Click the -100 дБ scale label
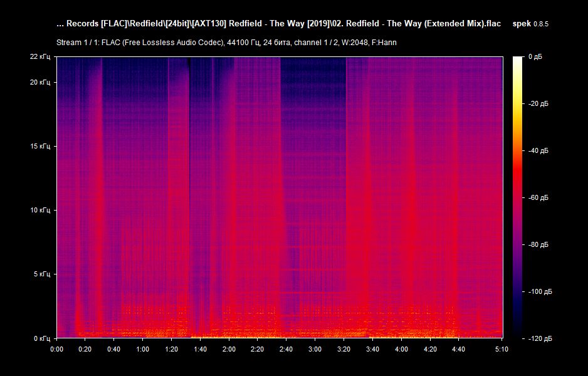This screenshot has width=588, height=376. click(540, 291)
